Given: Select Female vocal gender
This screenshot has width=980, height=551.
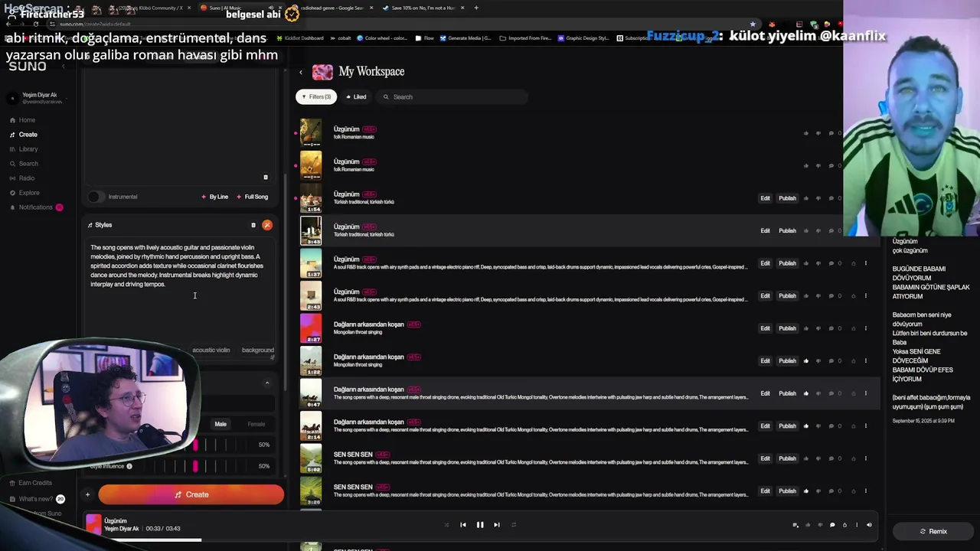Looking at the screenshot, I should [x=256, y=424].
